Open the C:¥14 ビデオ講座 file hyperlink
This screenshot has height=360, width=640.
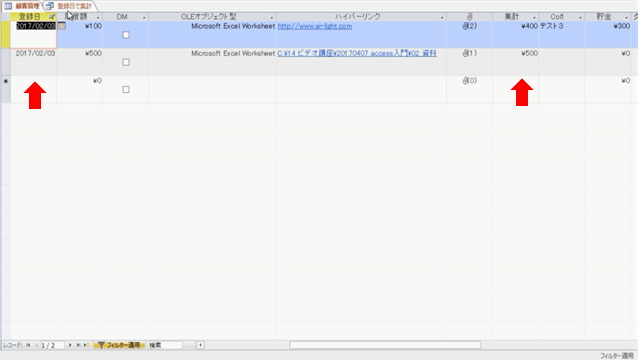357,53
